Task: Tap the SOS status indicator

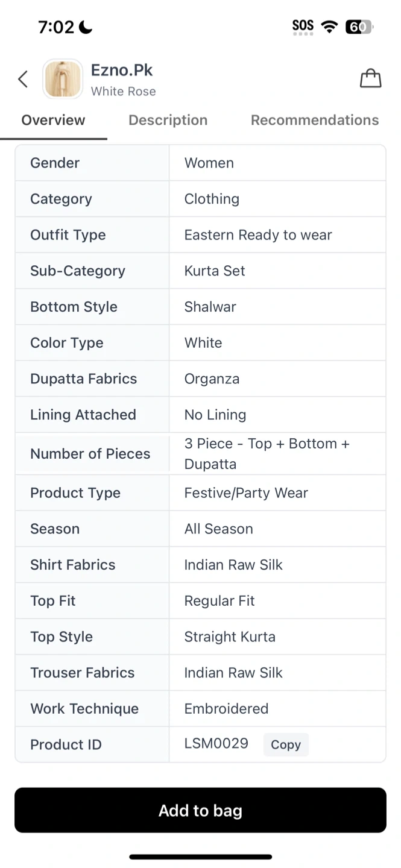Action: point(303,27)
